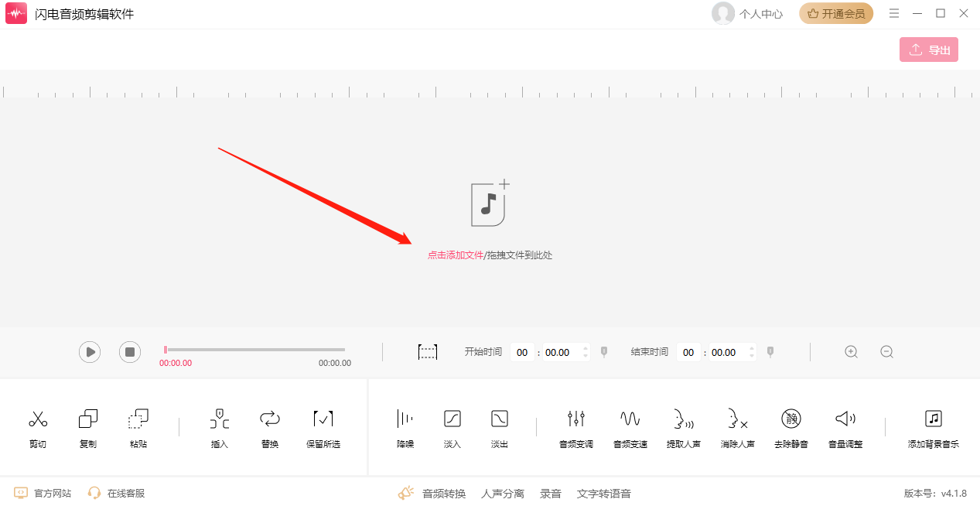Image resolution: width=980 pixels, height=506 pixels.
Task: Open 开通会员 membership button
Action: [836, 13]
